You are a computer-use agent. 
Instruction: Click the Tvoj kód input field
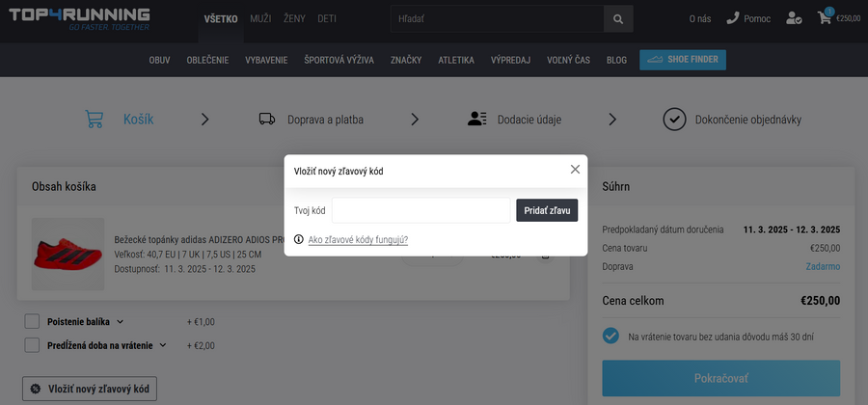point(420,210)
